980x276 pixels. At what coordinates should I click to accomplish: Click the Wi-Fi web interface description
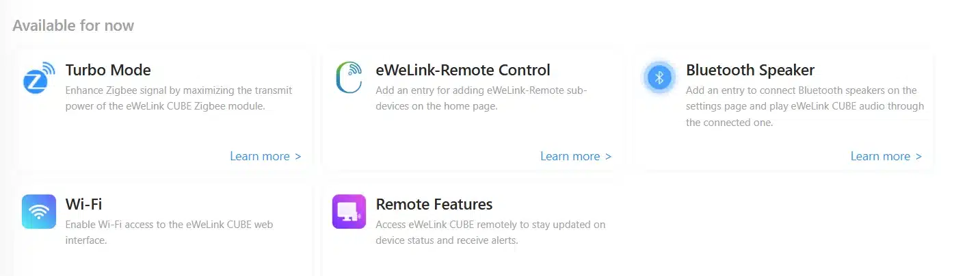point(169,232)
